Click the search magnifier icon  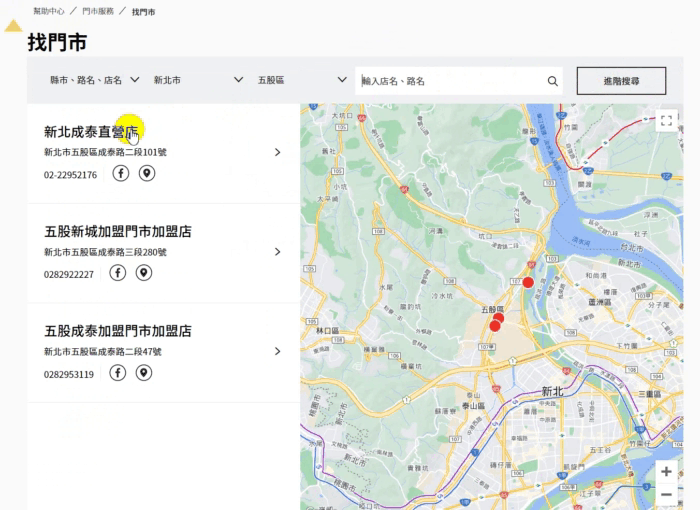click(552, 81)
